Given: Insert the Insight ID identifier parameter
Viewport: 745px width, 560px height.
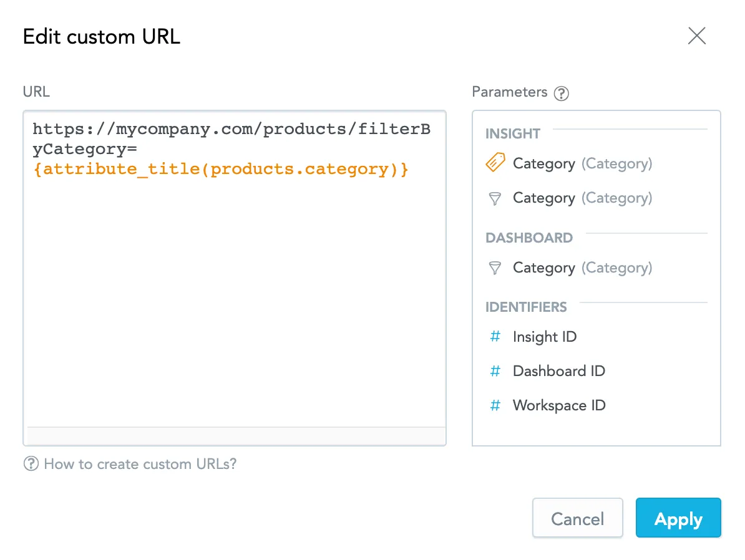Looking at the screenshot, I should pos(544,336).
